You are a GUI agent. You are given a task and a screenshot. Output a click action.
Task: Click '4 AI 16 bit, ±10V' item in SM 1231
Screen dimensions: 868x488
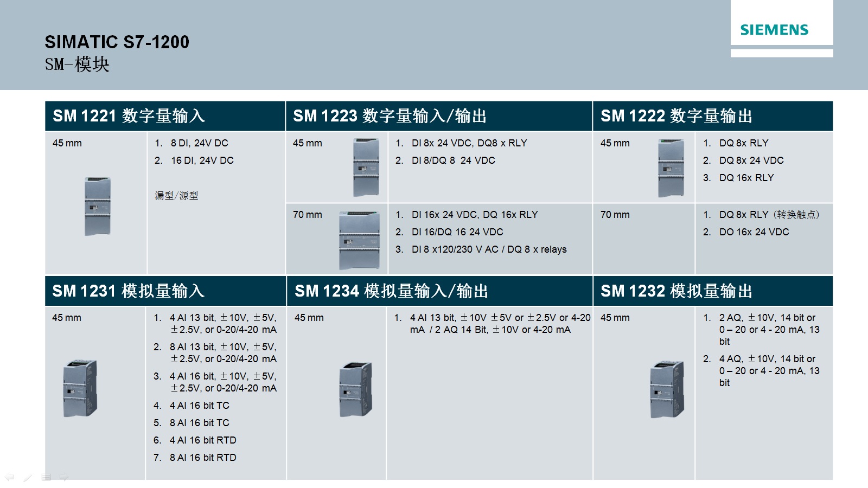223,382
